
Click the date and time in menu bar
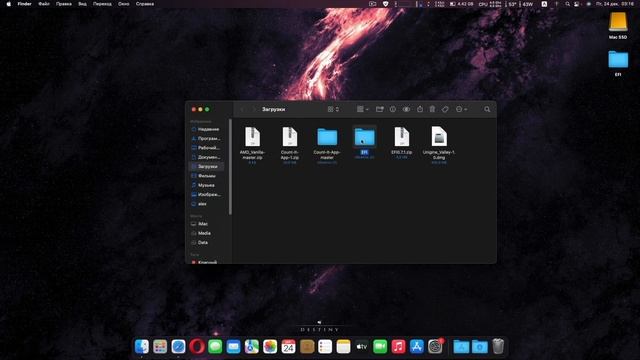coord(615,4)
